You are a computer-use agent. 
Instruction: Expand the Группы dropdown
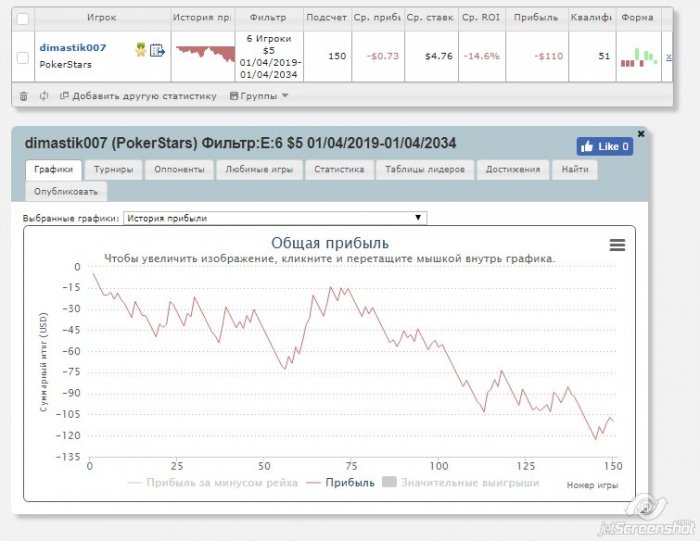(259, 96)
